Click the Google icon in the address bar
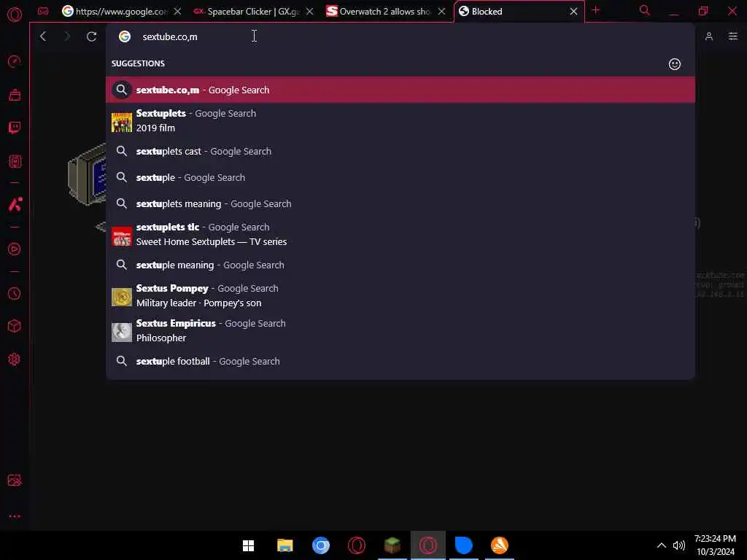 point(124,36)
